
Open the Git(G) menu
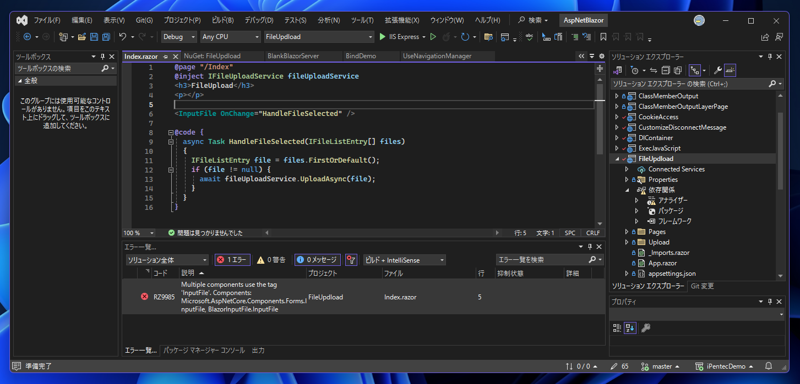pyautogui.click(x=144, y=20)
